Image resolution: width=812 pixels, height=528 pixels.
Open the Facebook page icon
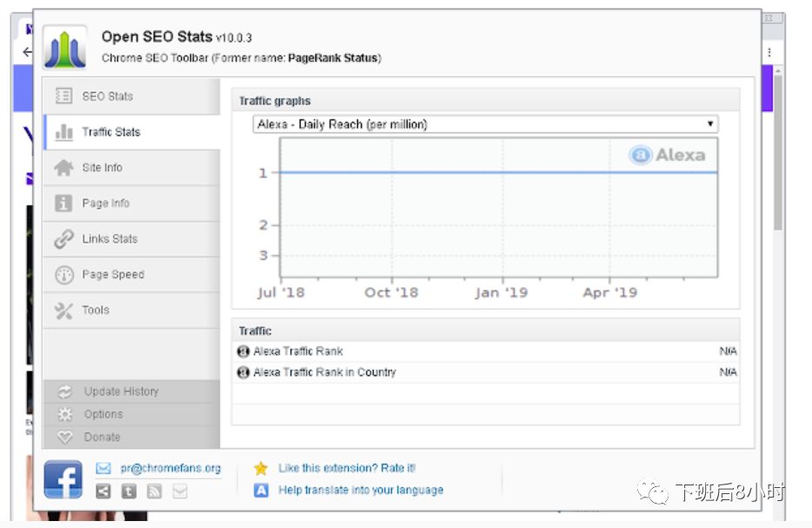click(x=63, y=479)
